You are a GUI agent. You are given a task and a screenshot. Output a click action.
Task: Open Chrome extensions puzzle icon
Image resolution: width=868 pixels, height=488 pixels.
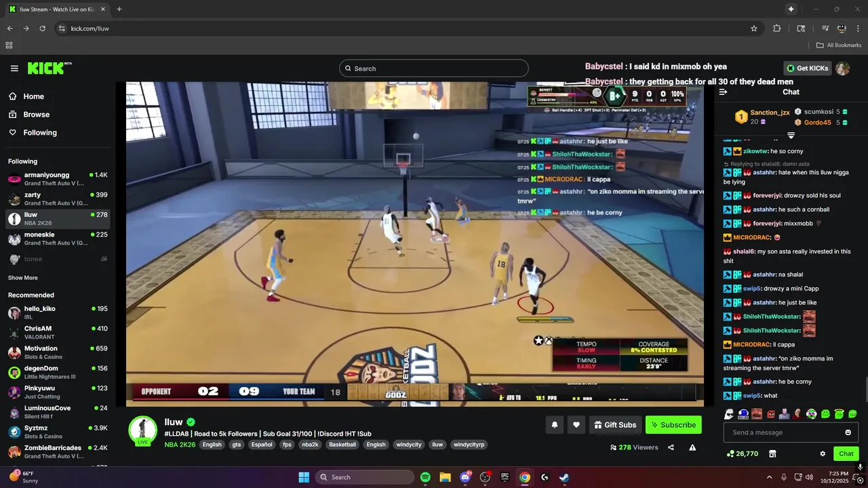[x=777, y=28]
